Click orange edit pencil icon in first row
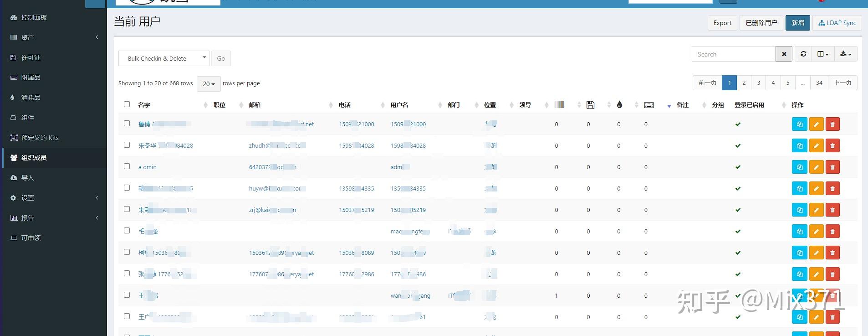868x336 pixels. [x=816, y=124]
